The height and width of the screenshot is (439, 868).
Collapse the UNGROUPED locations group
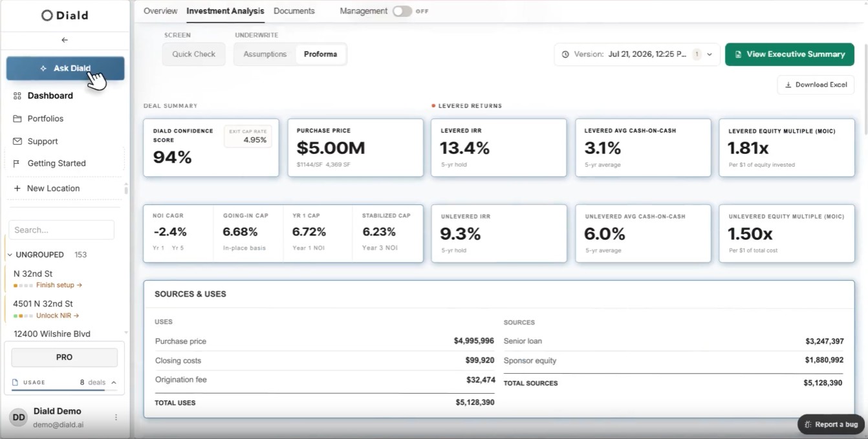pyautogui.click(x=10, y=255)
